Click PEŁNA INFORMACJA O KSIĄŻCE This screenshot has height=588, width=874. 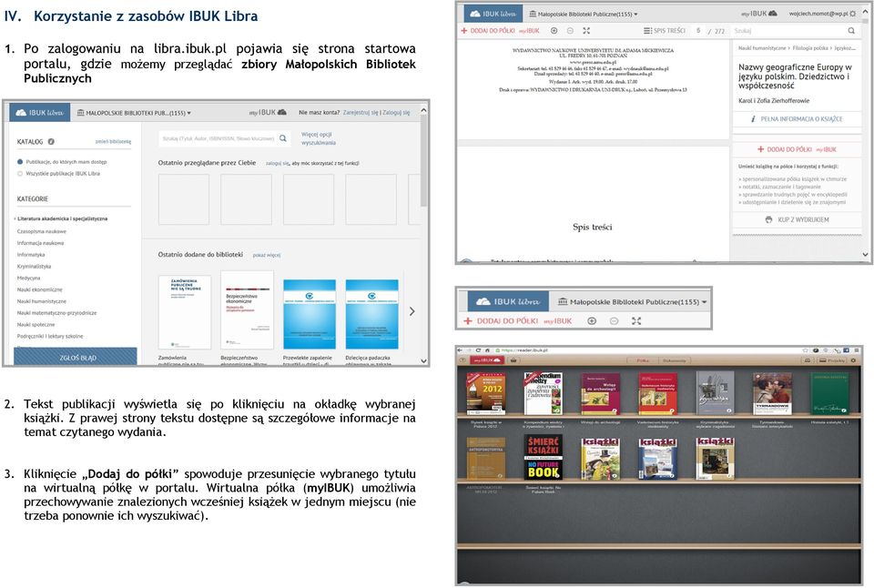(x=797, y=118)
